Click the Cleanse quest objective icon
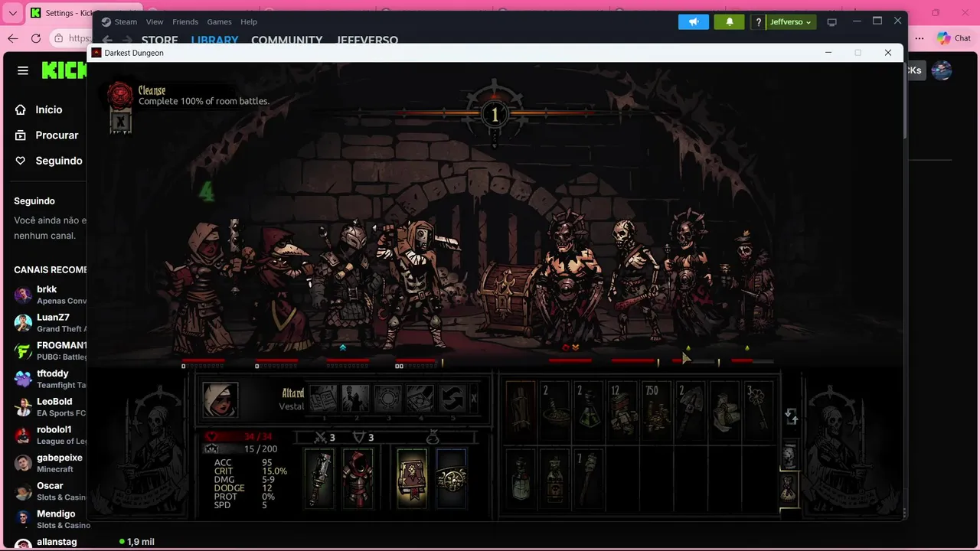980x551 pixels. pos(120,95)
